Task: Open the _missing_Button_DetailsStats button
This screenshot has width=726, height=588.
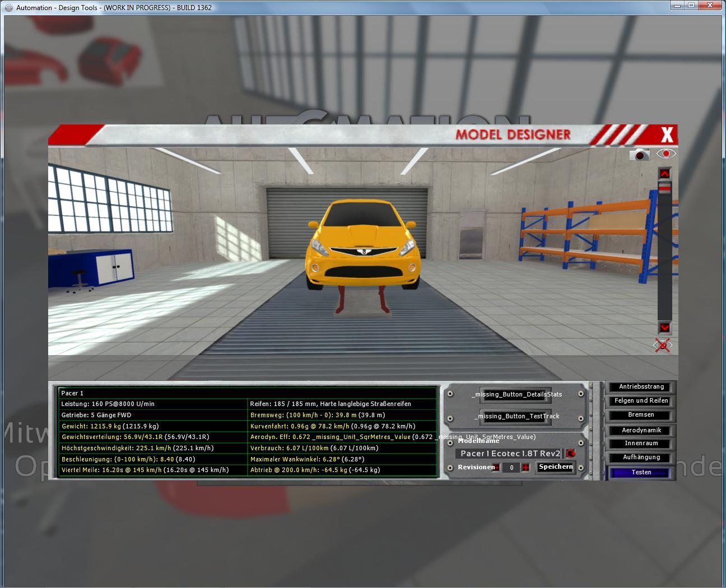Action: coord(516,394)
